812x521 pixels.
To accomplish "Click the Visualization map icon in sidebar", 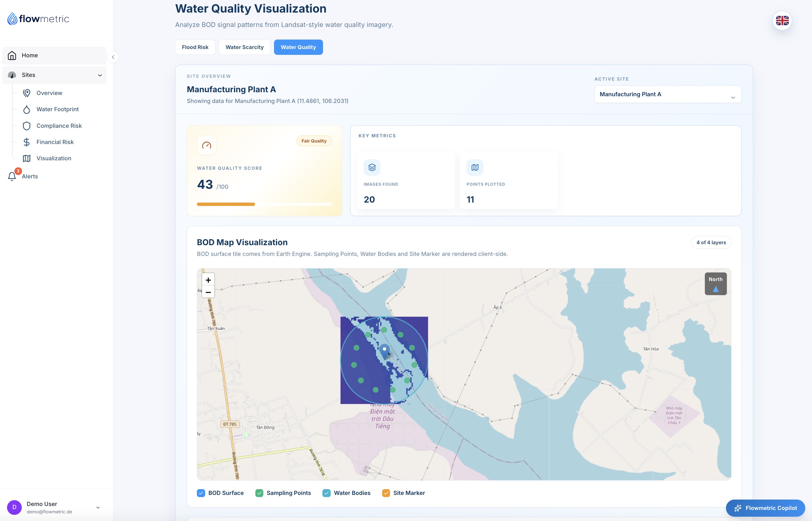I will pos(27,158).
